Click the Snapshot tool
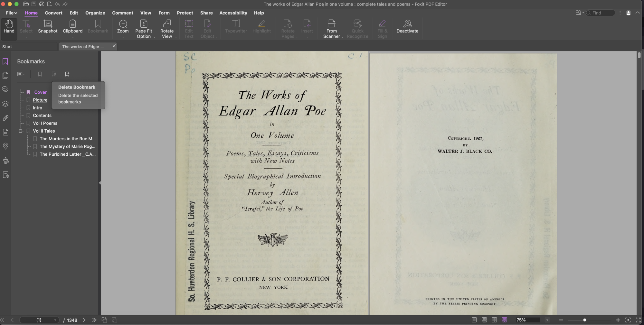The image size is (644, 325). pos(48,26)
